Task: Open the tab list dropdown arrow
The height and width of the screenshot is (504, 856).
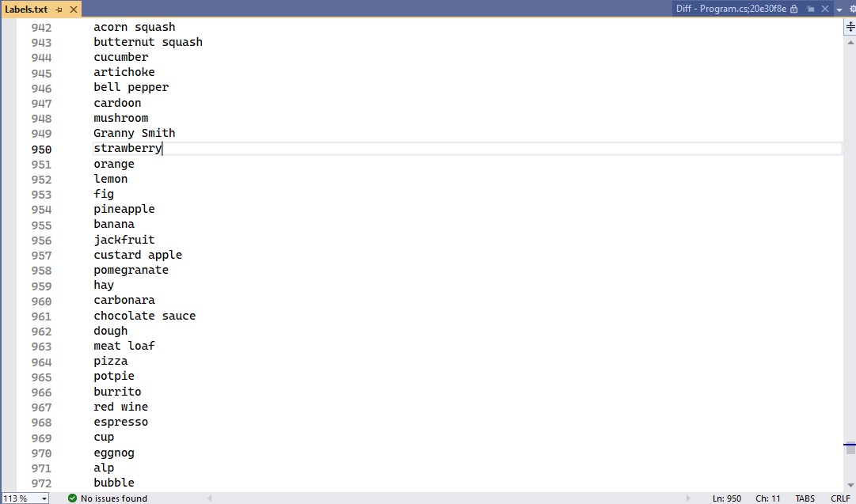Action: 839,9
